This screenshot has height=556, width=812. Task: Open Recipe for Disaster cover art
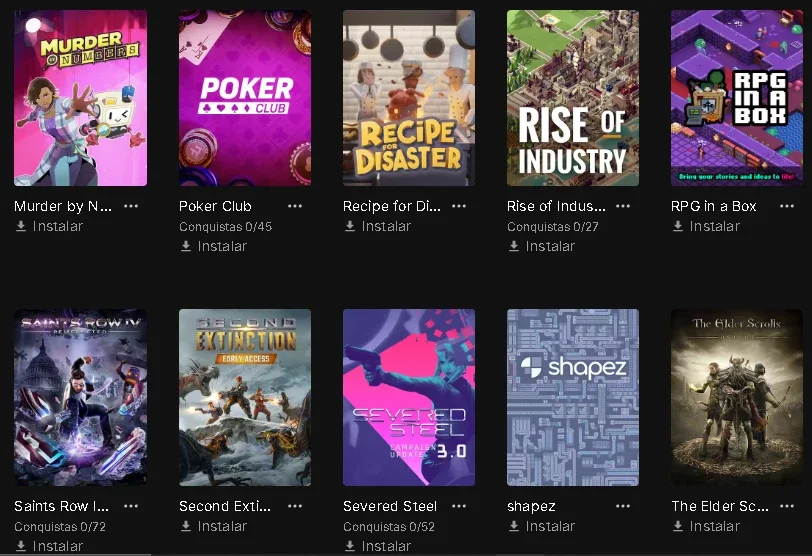[409, 98]
